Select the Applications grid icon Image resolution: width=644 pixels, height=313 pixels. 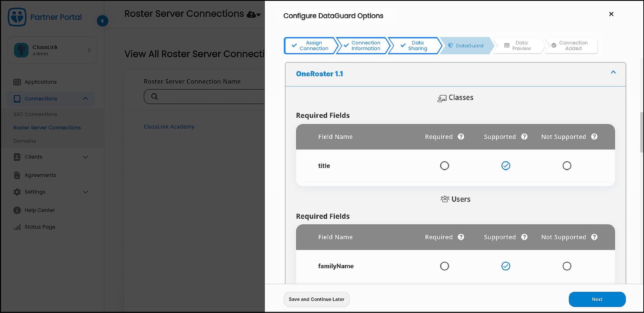pos(17,82)
